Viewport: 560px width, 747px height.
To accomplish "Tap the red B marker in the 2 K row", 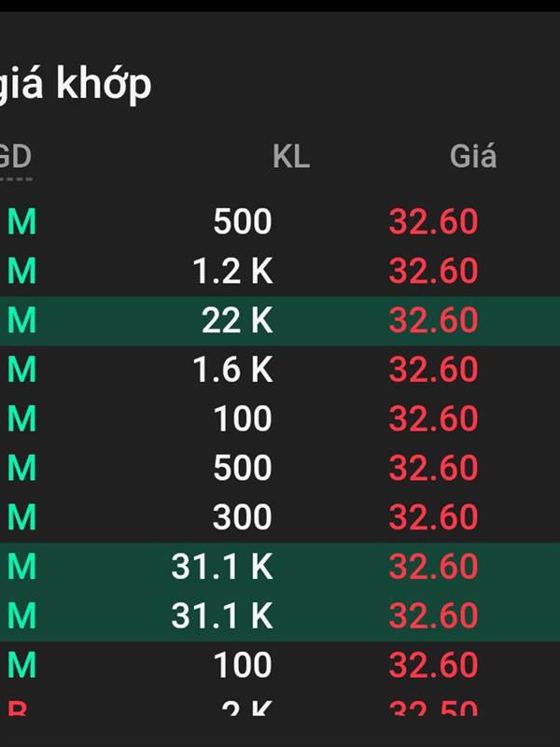I will tap(17, 708).
